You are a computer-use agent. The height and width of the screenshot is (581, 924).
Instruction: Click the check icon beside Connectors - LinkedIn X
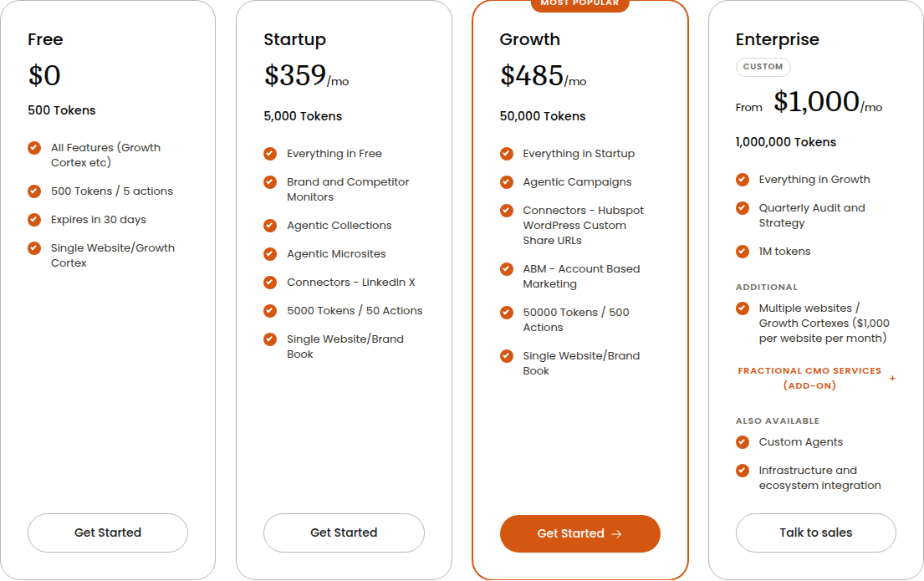coord(270,283)
